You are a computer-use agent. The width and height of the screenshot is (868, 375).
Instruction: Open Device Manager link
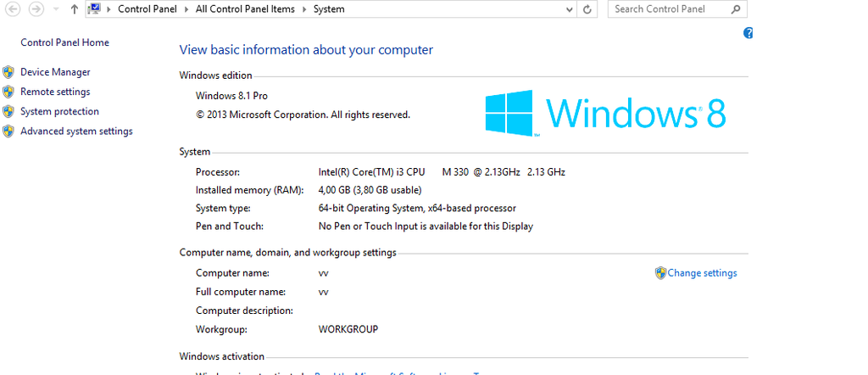[55, 72]
